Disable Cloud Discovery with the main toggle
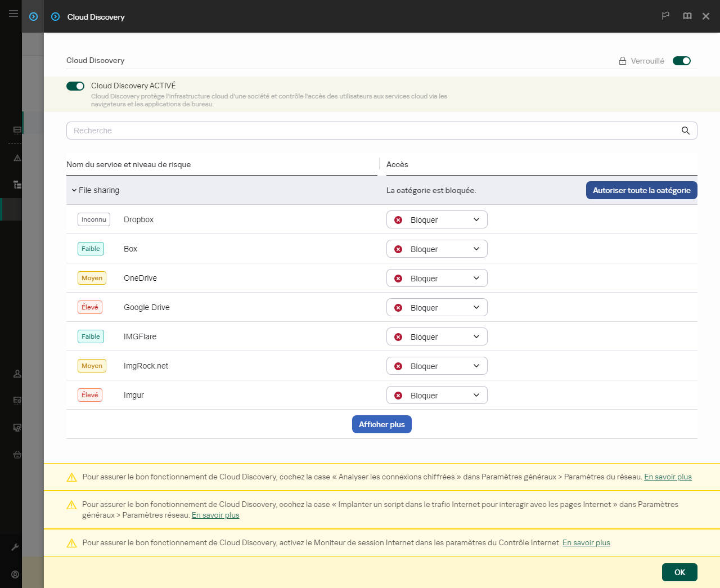Screen dimensions: 720x588 75,86
